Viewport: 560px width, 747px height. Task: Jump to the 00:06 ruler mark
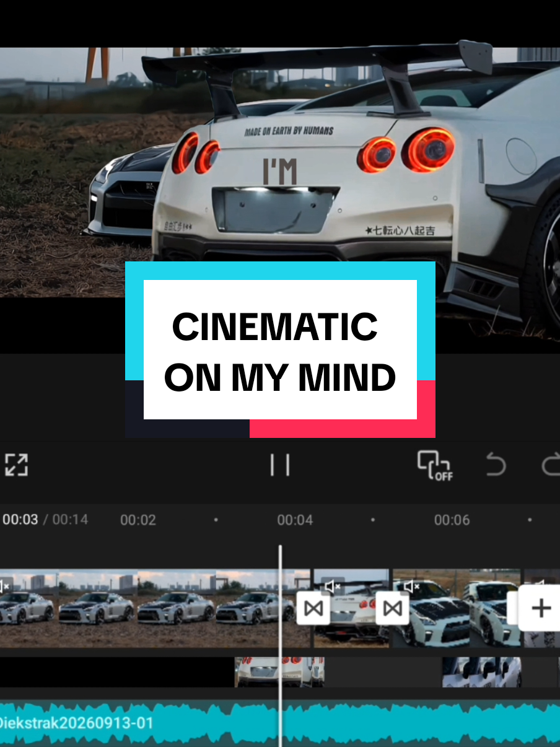click(x=452, y=520)
